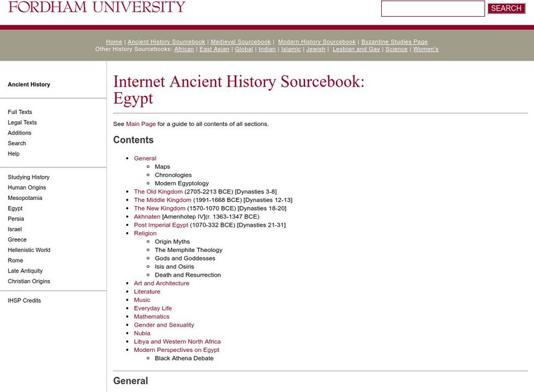534x392 pixels.
Task: Open Rome in sidebar
Action: pyautogui.click(x=15, y=260)
